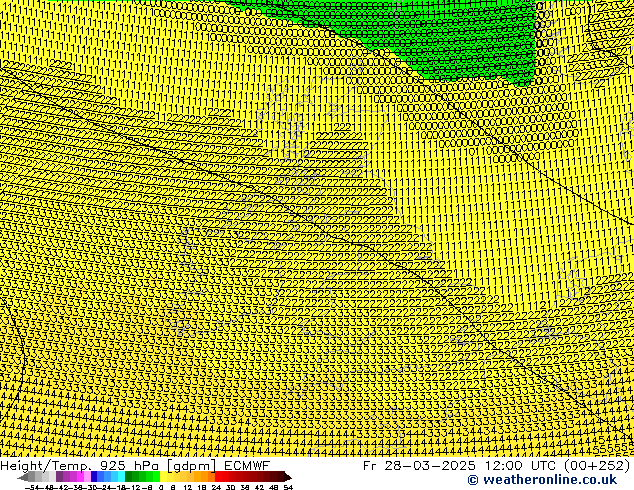
Task: Click the cyan swatch in the color scale
Action: click(x=118, y=477)
